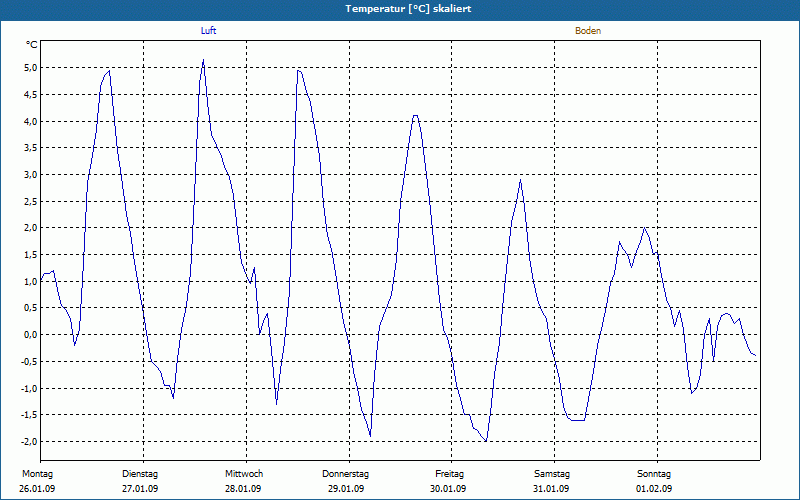Click the 4,5 y-axis value
The height and width of the screenshot is (500, 800).
click(30, 94)
